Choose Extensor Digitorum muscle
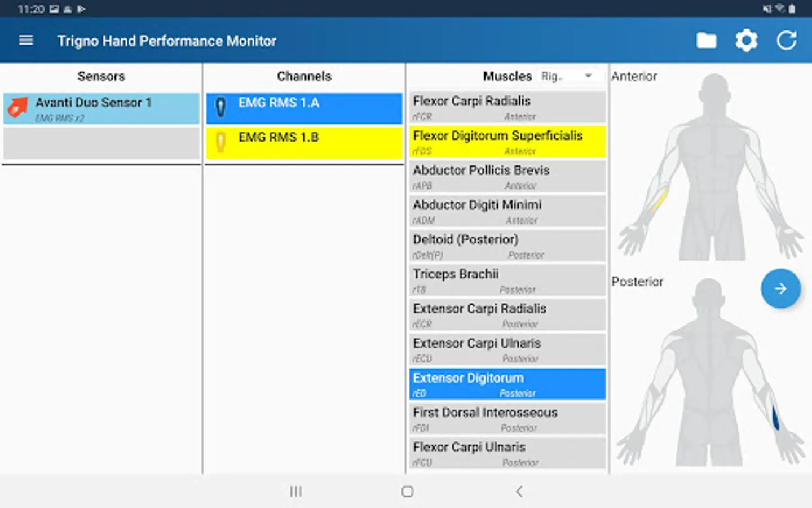 (x=507, y=384)
